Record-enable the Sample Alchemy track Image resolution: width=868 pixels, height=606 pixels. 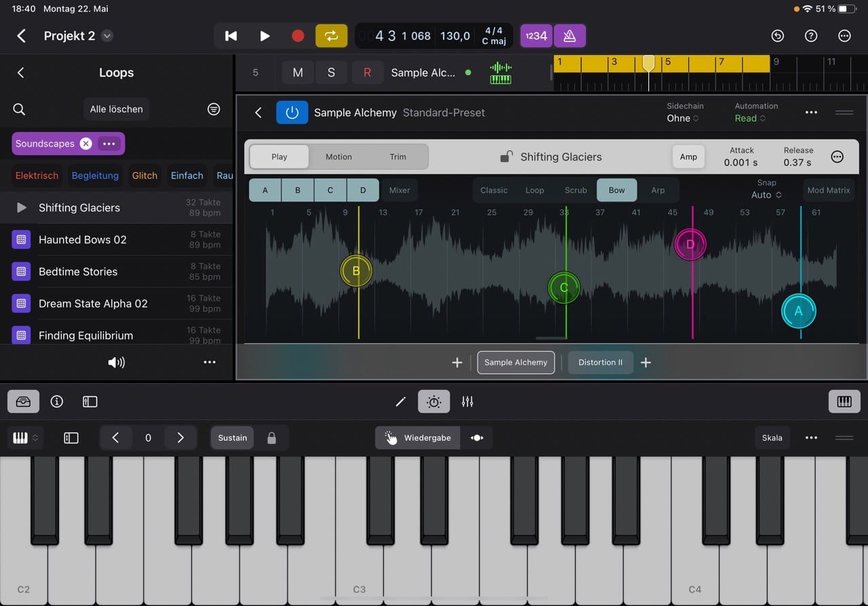pyautogui.click(x=367, y=73)
